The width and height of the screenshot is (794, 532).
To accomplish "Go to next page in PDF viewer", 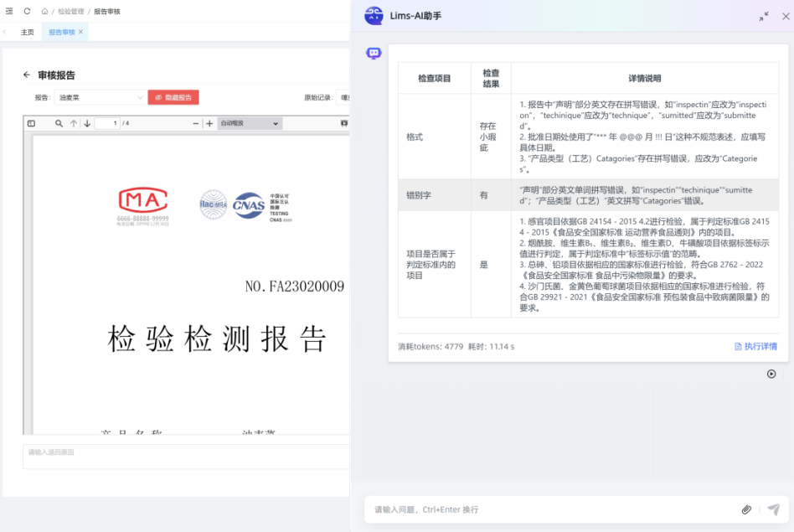I will click(87, 123).
